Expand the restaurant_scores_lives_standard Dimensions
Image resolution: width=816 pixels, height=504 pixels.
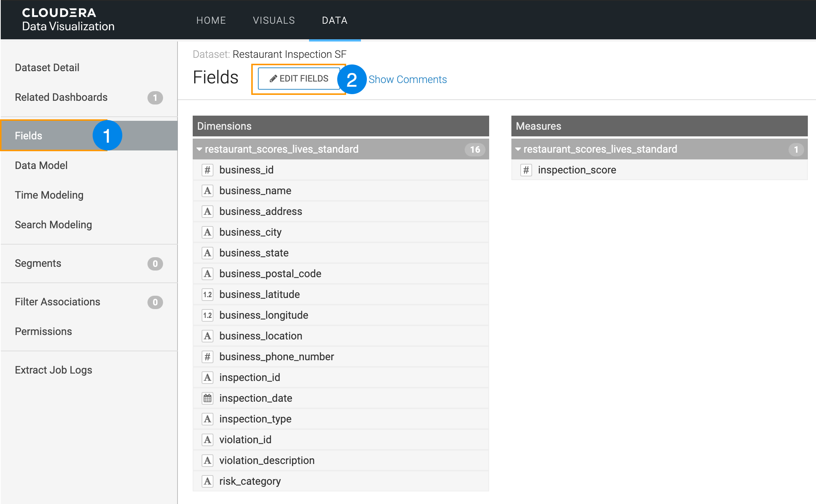(200, 149)
